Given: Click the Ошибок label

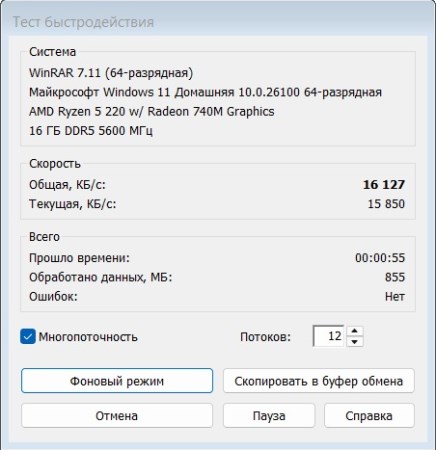Looking at the screenshot, I should pyautogui.click(x=53, y=297).
